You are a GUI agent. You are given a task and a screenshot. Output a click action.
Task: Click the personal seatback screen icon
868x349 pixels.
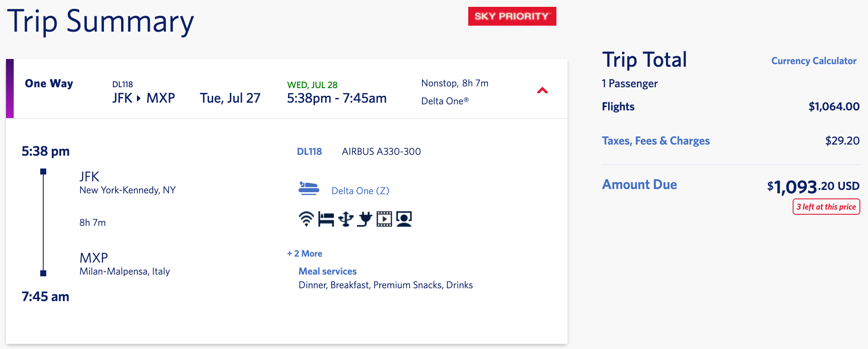click(x=404, y=219)
